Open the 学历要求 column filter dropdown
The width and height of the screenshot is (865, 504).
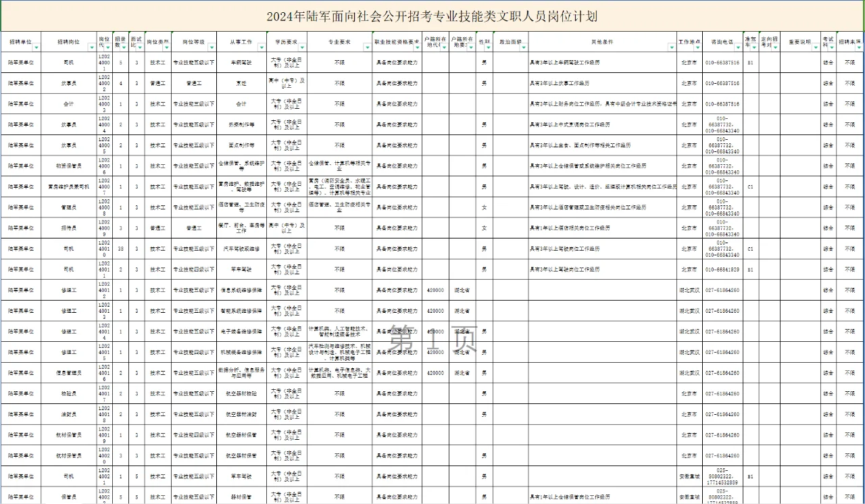point(302,48)
